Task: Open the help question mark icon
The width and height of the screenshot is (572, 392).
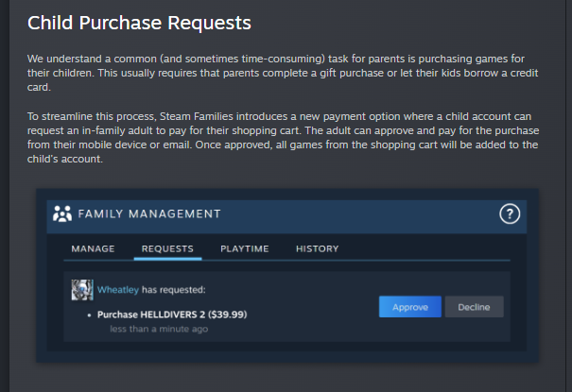Action: [x=510, y=213]
